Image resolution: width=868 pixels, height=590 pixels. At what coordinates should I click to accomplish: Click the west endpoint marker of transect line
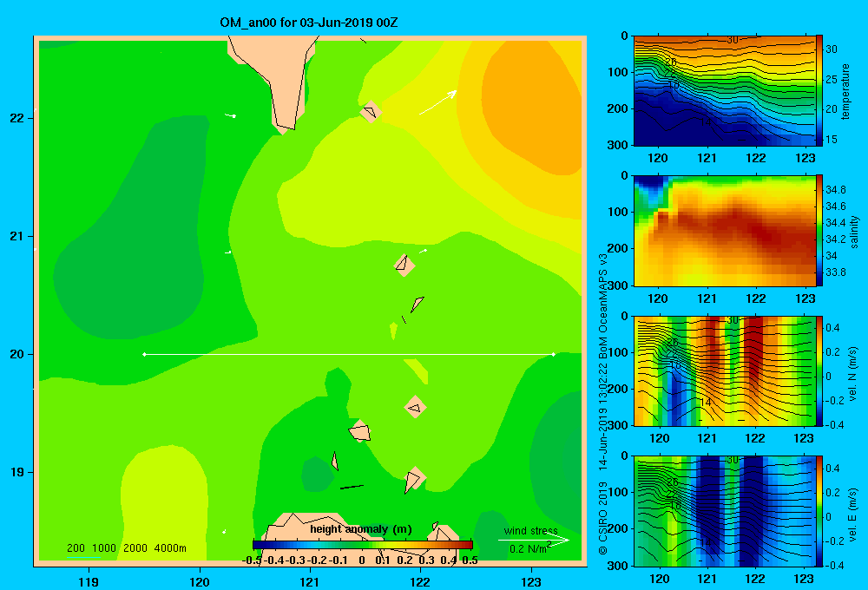144,354
